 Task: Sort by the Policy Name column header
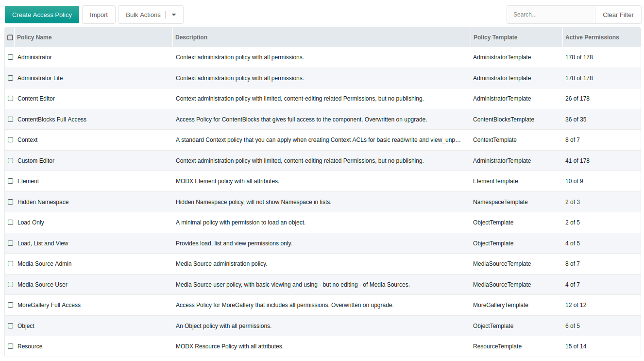[x=34, y=37]
